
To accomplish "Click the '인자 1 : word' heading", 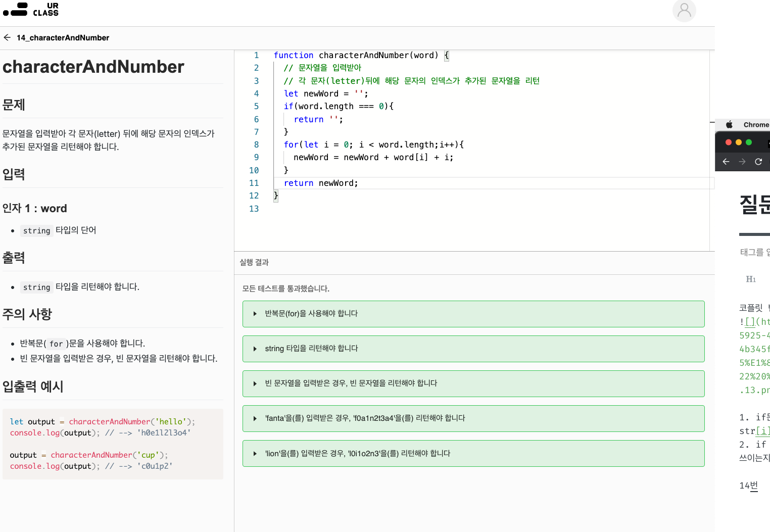I will click(34, 209).
